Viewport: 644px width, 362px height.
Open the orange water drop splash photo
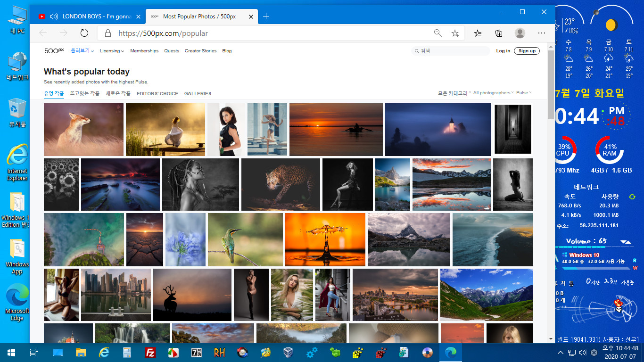click(325, 239)
